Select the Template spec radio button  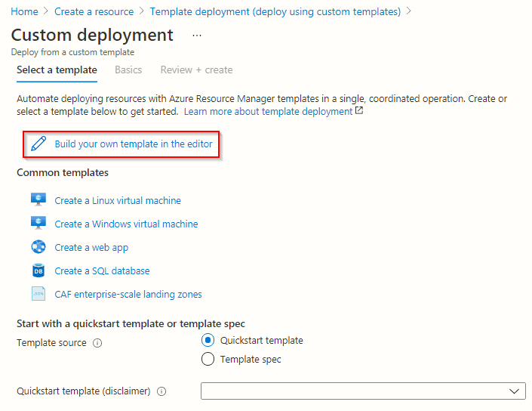pos(208,360)
